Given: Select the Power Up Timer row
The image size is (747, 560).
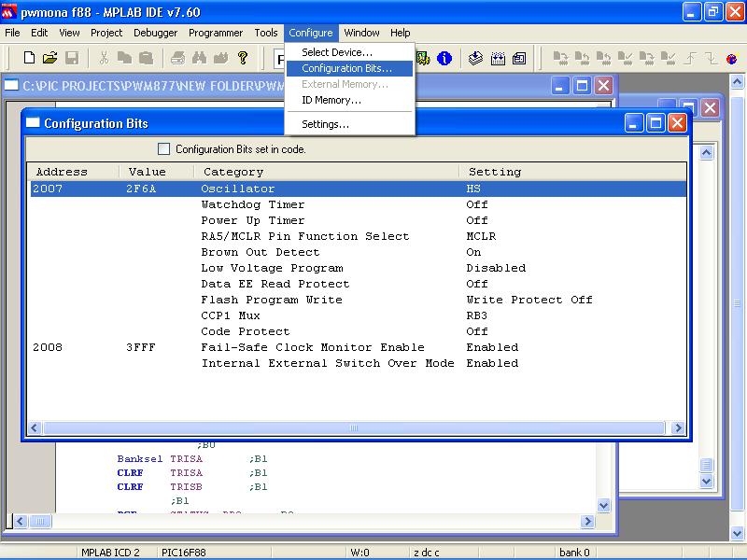Looking at the screenshot, I should [359, 220].
